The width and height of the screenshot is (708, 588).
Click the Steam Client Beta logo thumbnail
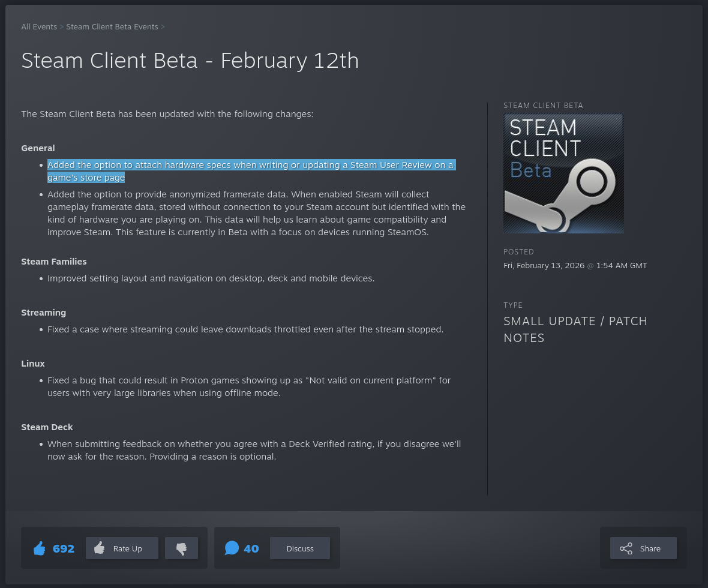(563, 173)
